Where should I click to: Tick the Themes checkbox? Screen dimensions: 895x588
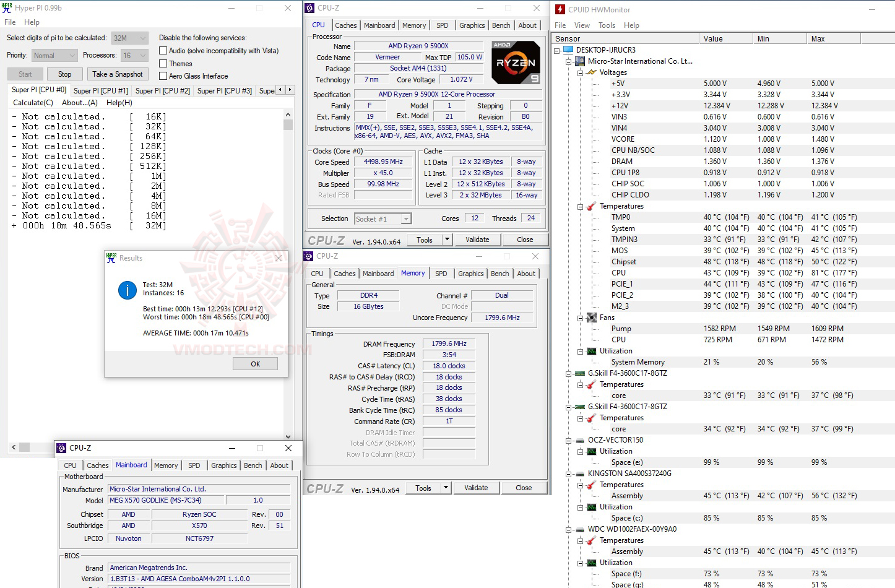tap(163, 63)
